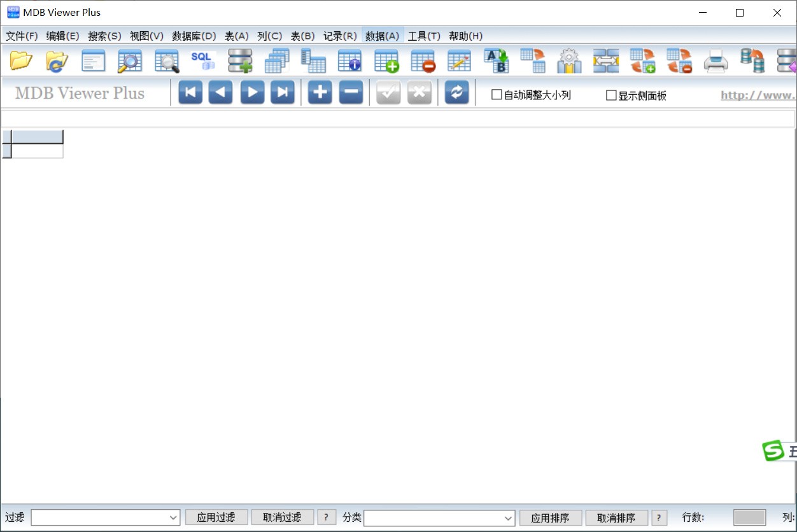Expand the 分类 sort dropdown
797x532 pixels.
coord(508,518)
